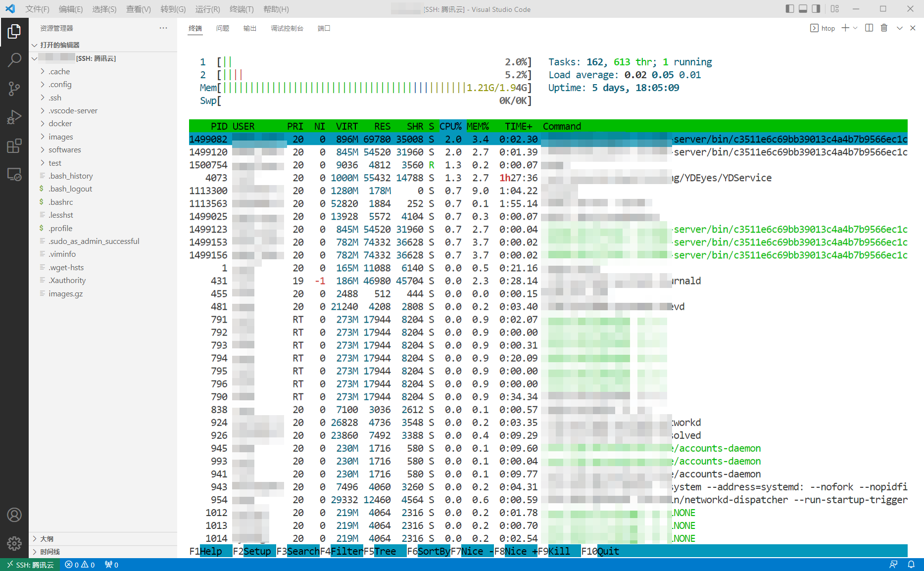
Task: Open the Run and Debug view icon
Action: tap(14, 117)
